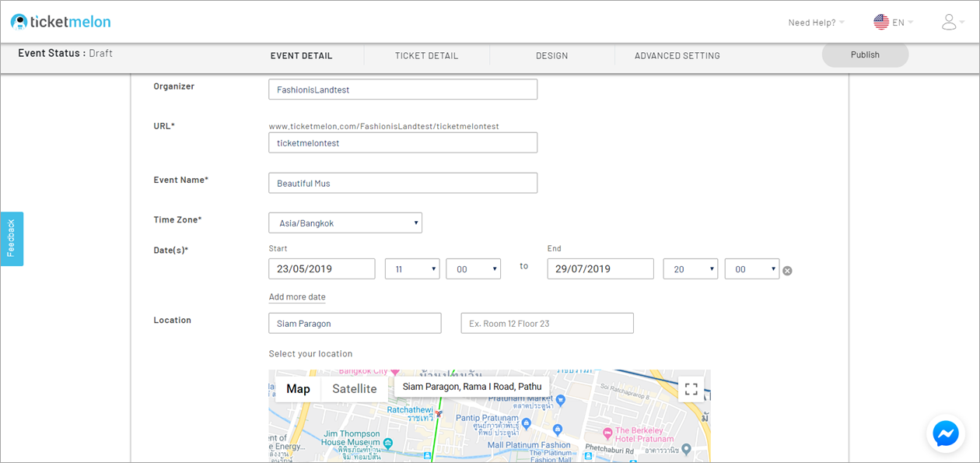Switch to the Event Detail tab
This screenshot has height=463, width=980.
[x=301, y=56]
